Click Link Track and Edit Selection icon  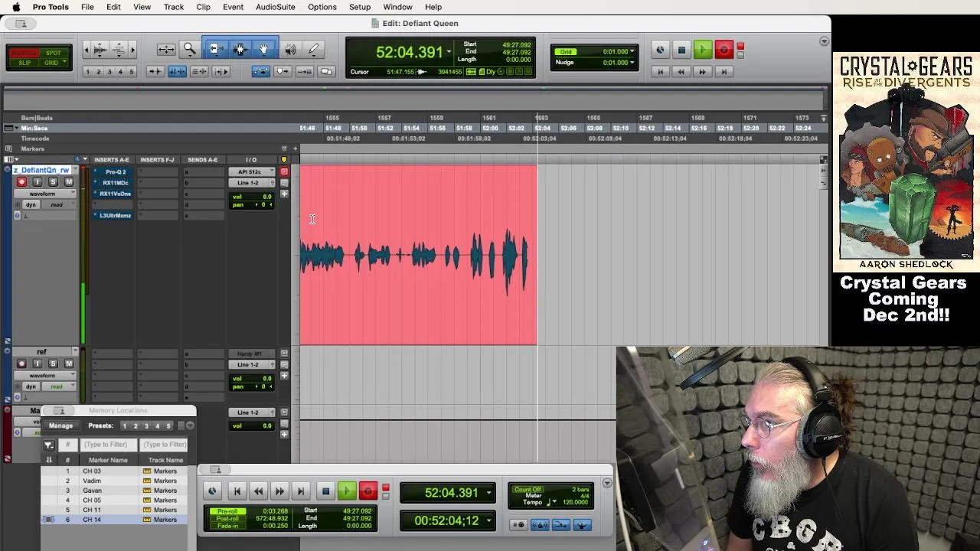pyautogui.click(x=199, y=71)
